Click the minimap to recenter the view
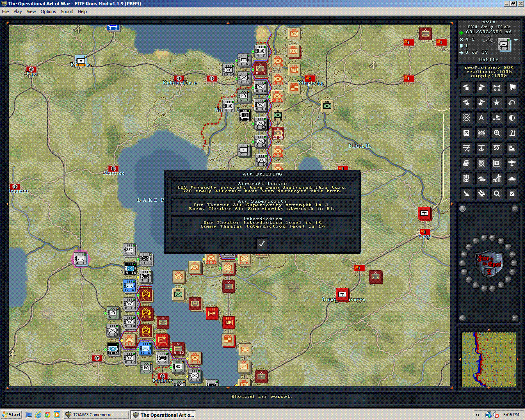This screenshot has width=525, height=420. (x=488, y=359)
